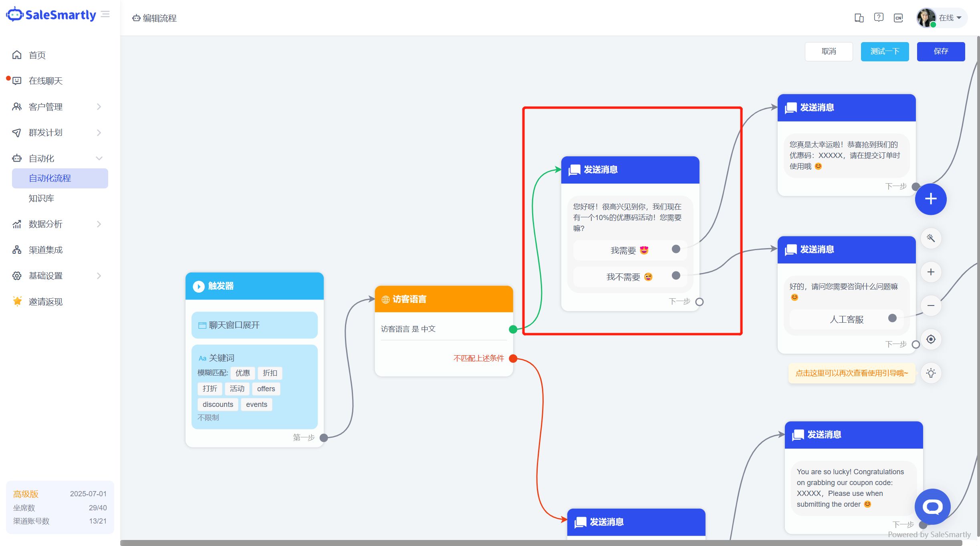Click the 群发计划 paper plane icon
The height and width of the screenshot is (546, 980).
click(x=17, y=132)
